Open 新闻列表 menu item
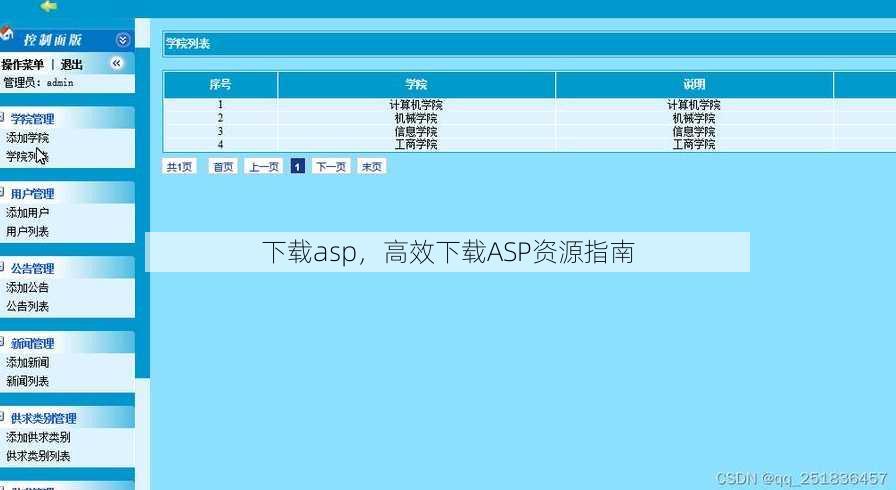Image resolution: width=896 pixels, height=490 pixels. (x=27, y=381)
